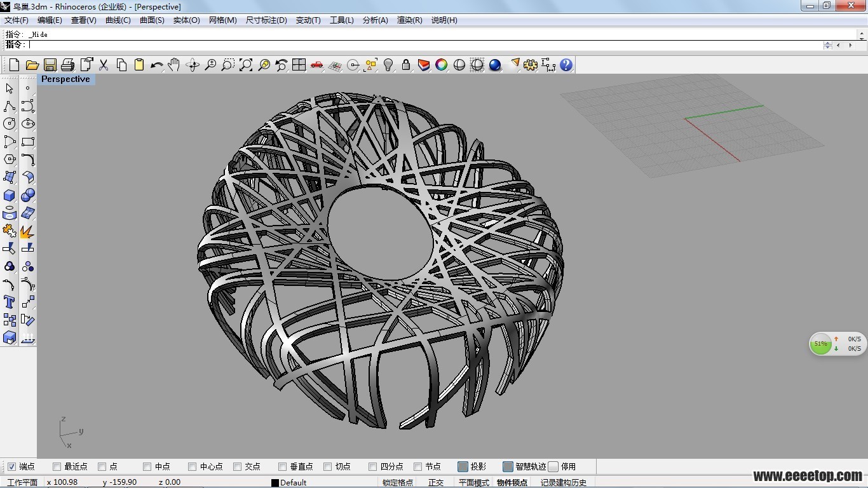Enable the 最近点 osnap checkbox
Screen dimensions: 868x488
(57, 466)
